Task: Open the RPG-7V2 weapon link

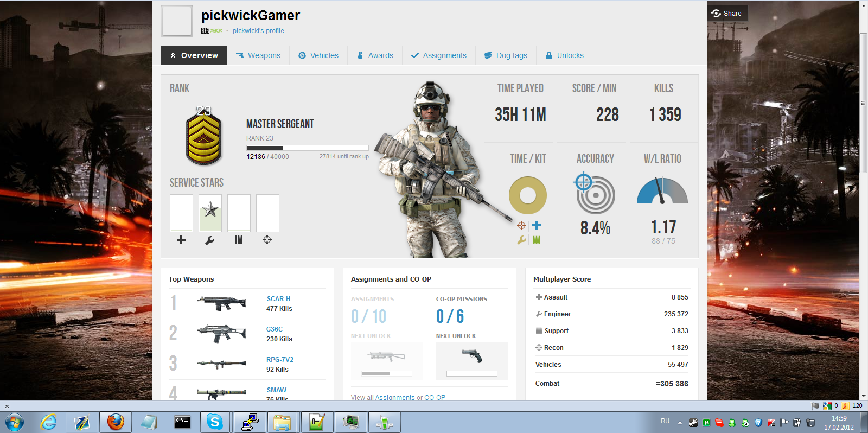Action: point(280,360)
